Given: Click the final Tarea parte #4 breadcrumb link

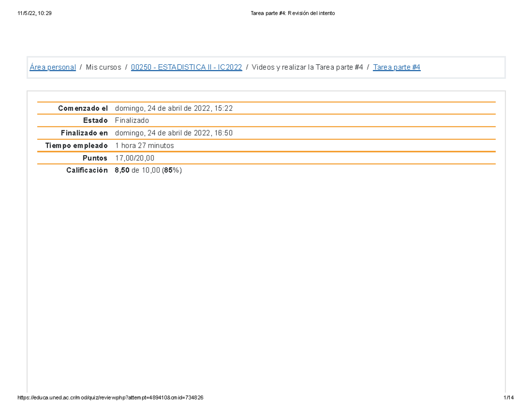Looking at the screenshot, I should coord(396,67).
